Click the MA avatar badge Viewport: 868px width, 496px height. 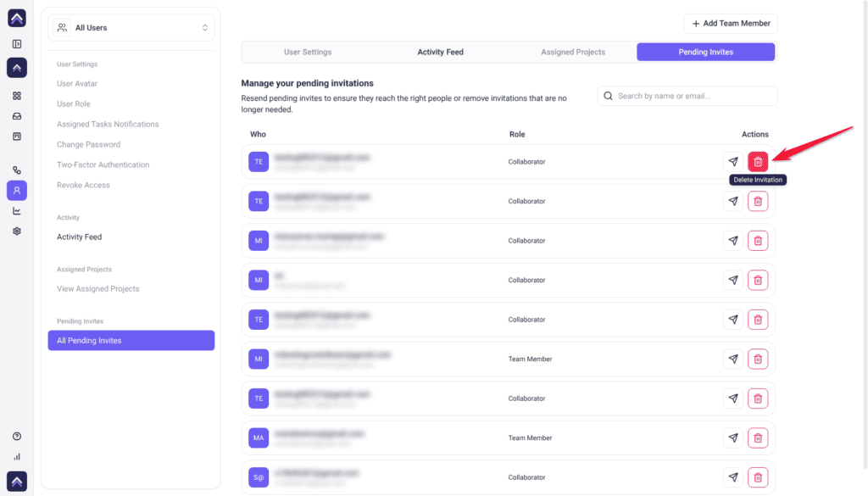pos(259,437)
